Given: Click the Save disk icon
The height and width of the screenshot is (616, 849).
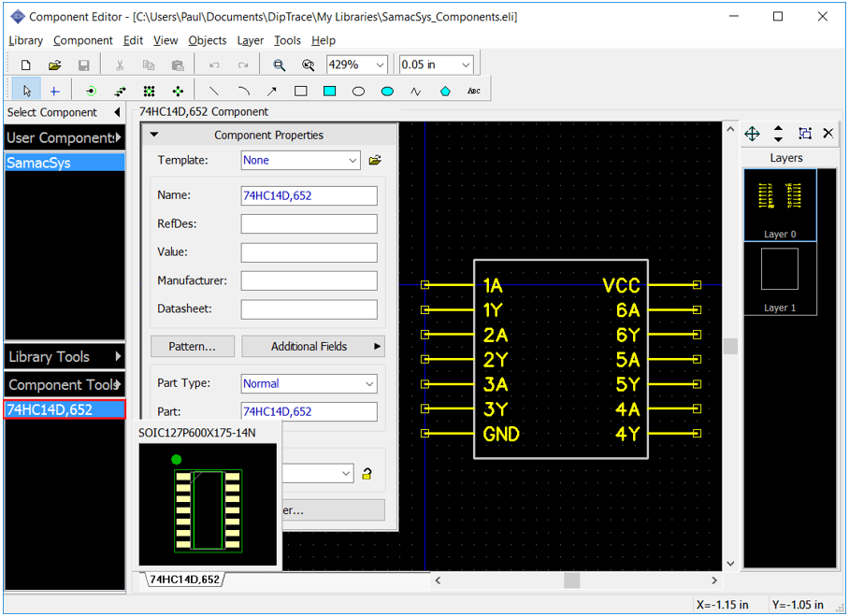Looking at the screenshot, I should [84, 65].
